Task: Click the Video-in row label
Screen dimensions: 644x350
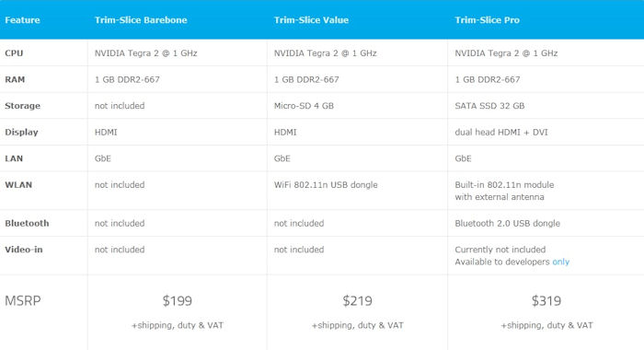Action: click(x=24, y=250)
